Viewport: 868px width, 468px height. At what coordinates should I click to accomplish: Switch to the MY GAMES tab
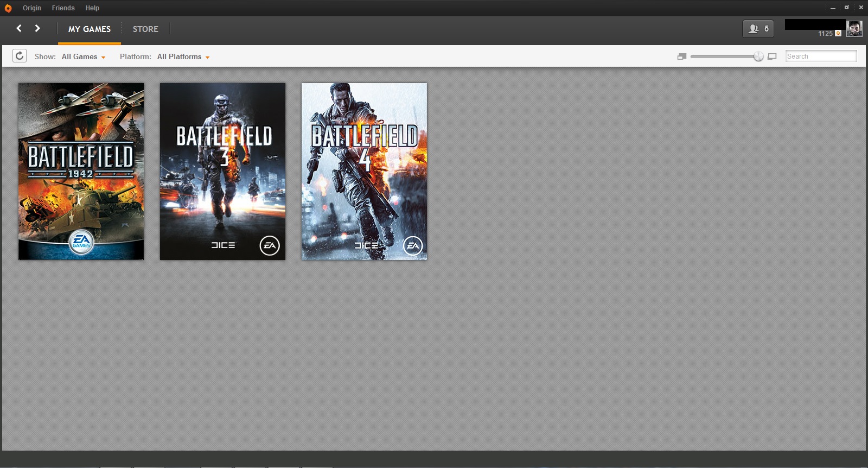click(x=90, y=29)
